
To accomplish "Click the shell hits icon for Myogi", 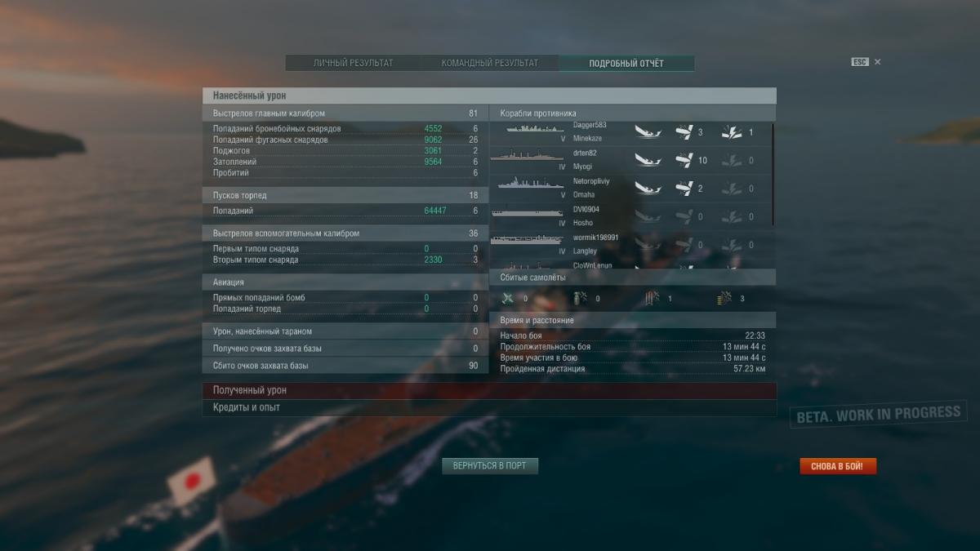I will (x=684, y=161).
